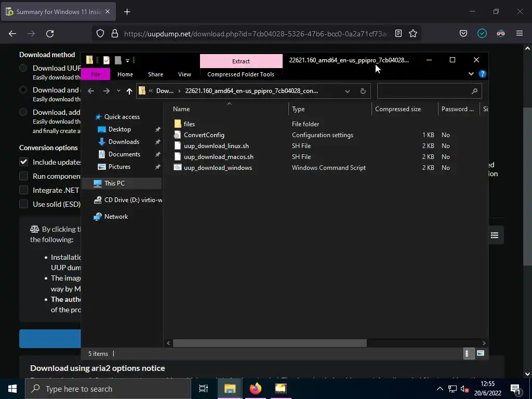
Task: Click the Firefox URL address field
Action: click(257, 34)
